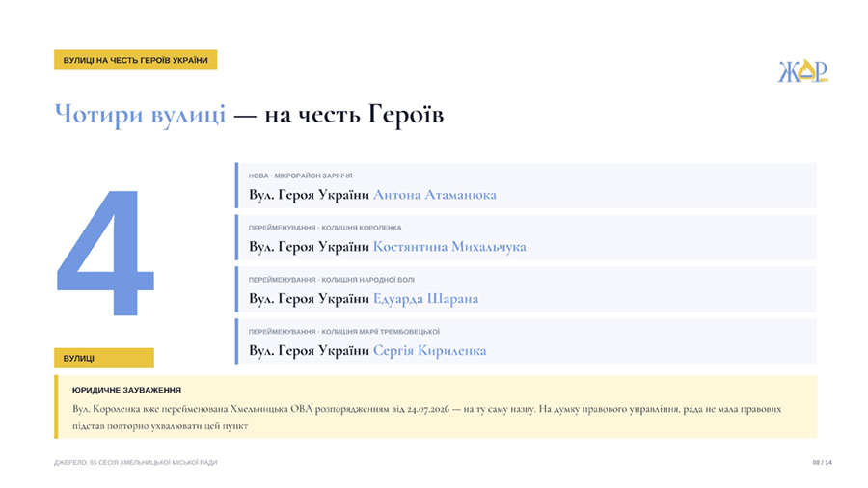Screen dimensions: 868x488
Task: Click the 'Нова · мікрорайон Заріччя' caption
Action: (x=301, y=176)
